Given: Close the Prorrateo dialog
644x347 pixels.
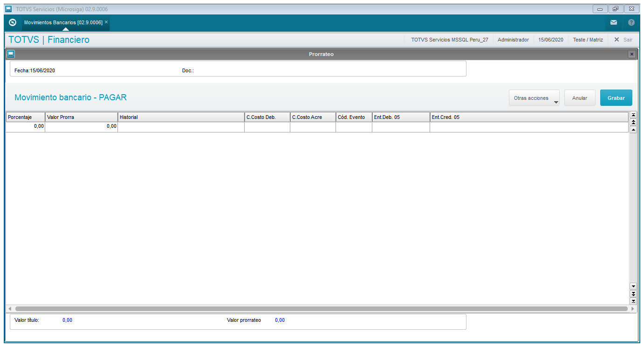Looking at the screenshot, I should point(632,54).
